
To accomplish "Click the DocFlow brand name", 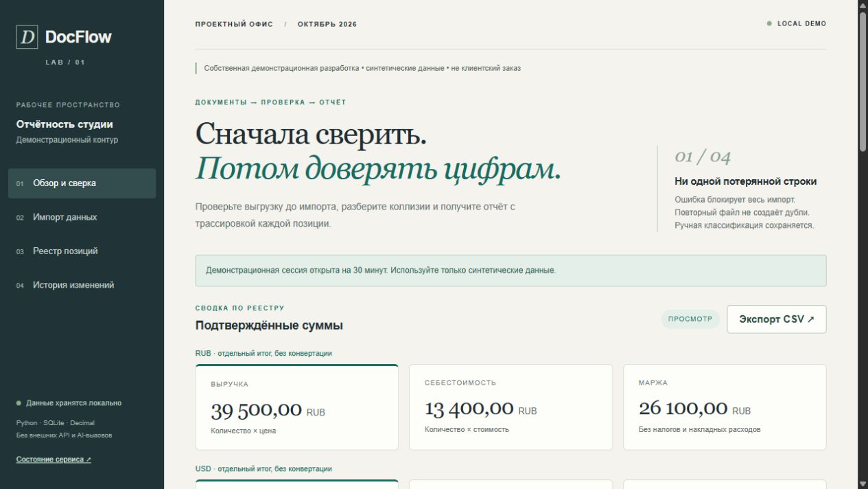I will (78, 37).
